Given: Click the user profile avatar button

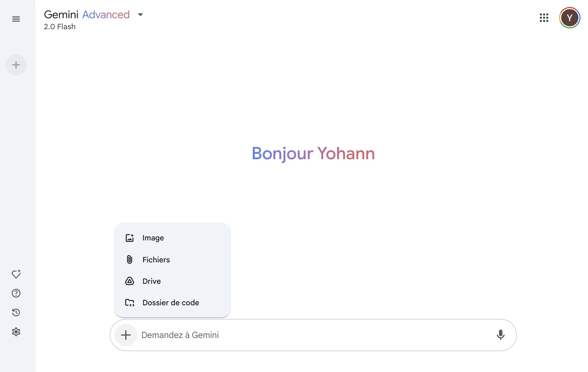Looking at the screenshot, I should pos(570,18).
